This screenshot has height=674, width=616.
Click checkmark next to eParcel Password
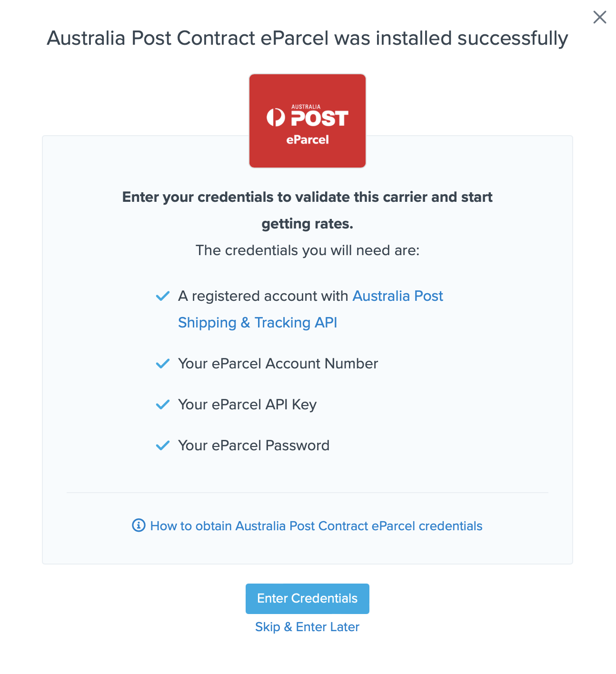163,446
